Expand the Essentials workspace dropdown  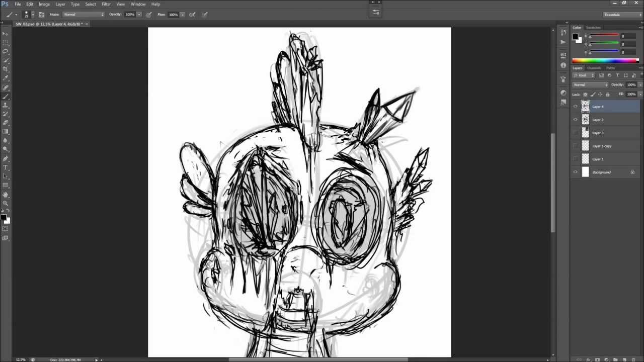pyautogui.click(x=623, y=15)
